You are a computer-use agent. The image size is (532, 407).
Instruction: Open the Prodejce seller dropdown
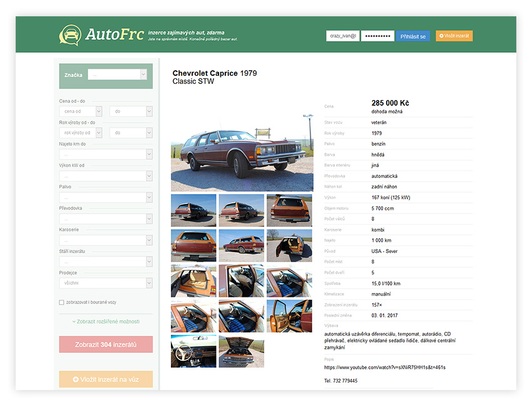pos(106,283)
